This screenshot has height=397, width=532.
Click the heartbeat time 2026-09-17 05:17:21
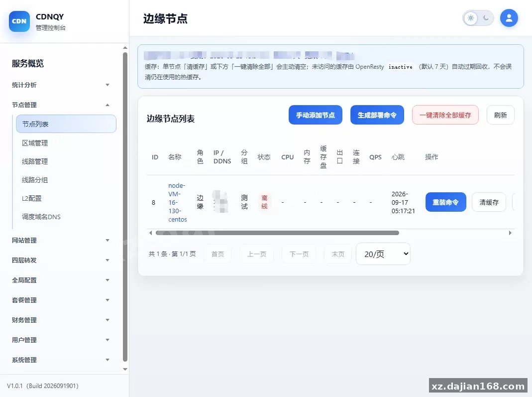point(403,202)
